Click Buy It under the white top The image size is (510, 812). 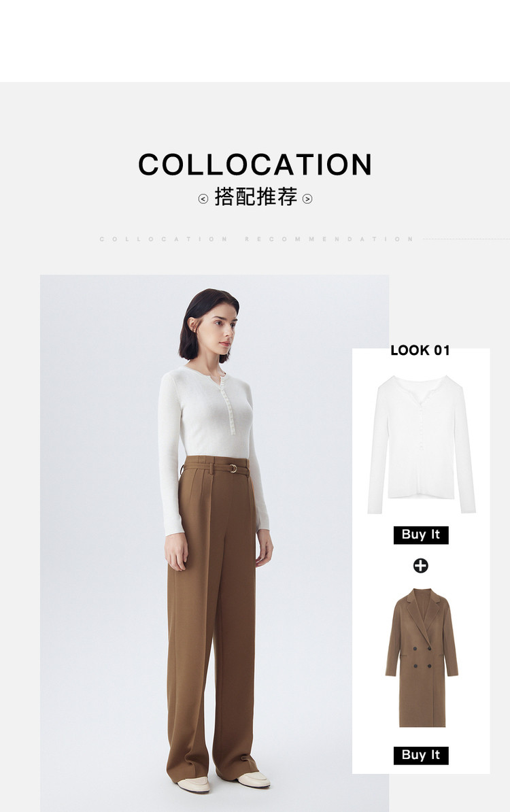click(421, 535)
